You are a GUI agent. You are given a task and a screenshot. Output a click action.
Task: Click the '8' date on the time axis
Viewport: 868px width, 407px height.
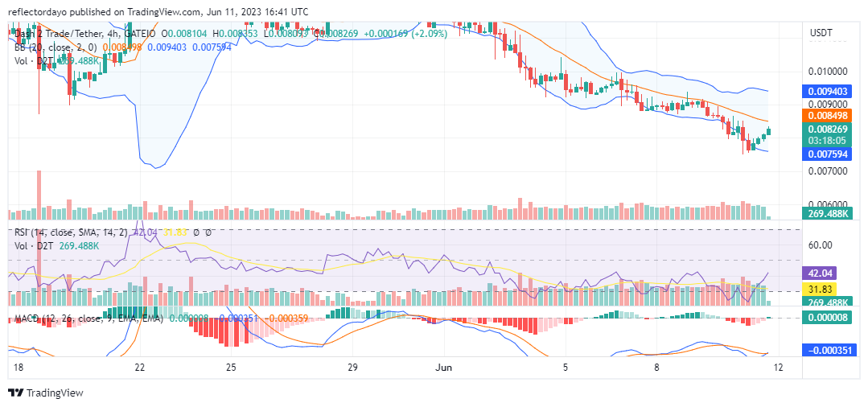click(x=656, y=368)
